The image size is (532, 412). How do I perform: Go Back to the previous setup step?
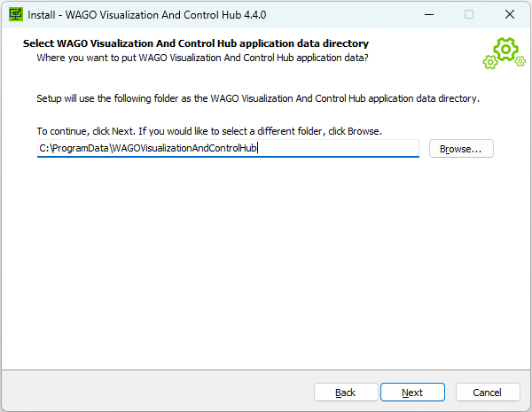coord(346,393)
